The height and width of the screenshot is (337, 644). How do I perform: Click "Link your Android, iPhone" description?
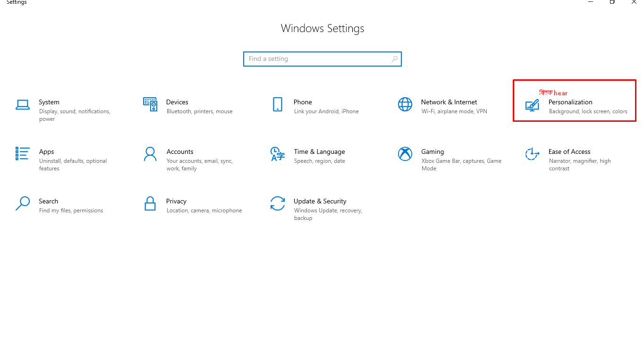pyautogui.click(x=326, y=111)
